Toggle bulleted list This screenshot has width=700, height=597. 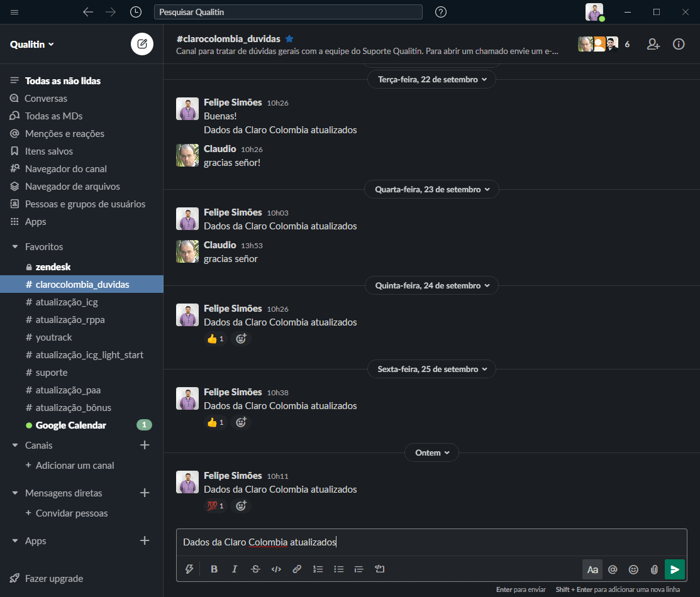(339, 569)
